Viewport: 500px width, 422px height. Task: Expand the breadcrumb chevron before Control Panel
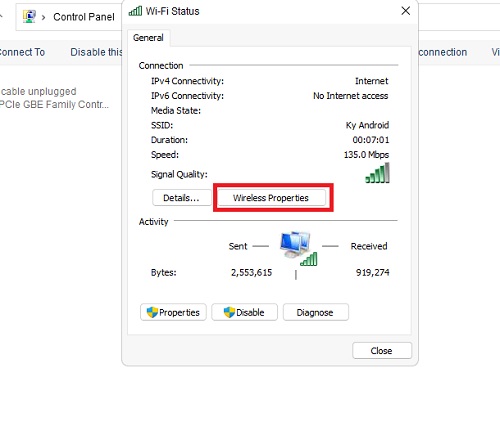click(43, 17)
